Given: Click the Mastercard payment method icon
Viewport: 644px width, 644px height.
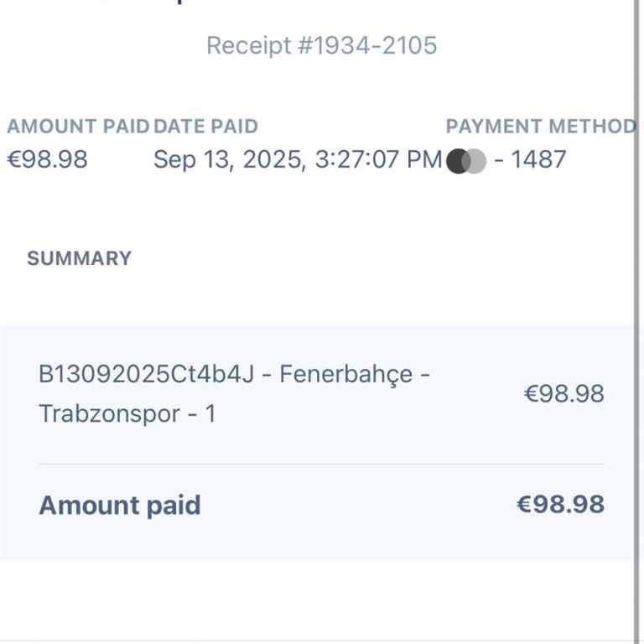Looking at the screenshot, I should (x=466, y=160).
